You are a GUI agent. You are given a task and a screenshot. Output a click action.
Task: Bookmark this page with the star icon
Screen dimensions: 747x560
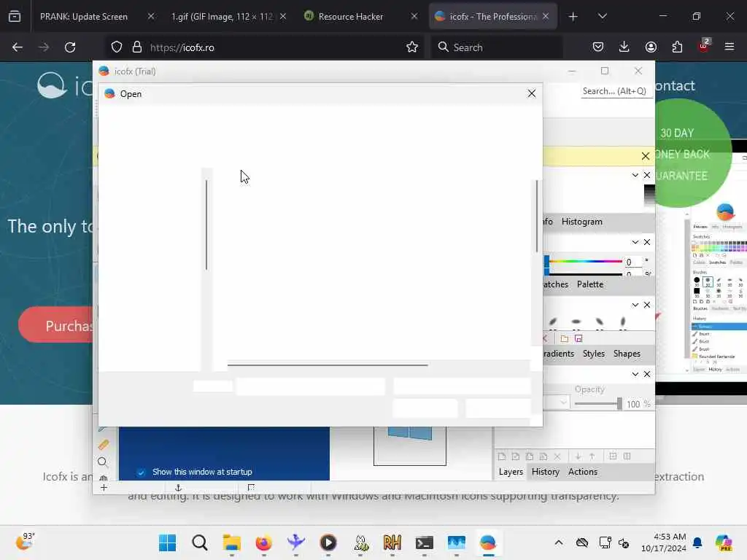coord(412,47)
